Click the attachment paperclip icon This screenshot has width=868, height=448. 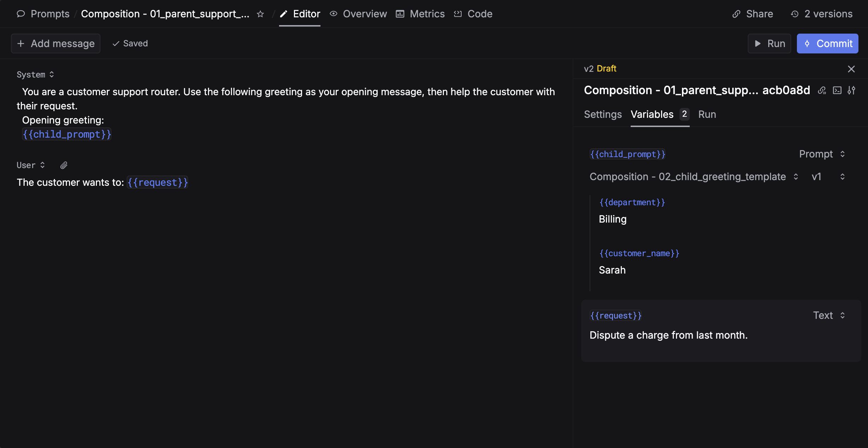(64, 165)
